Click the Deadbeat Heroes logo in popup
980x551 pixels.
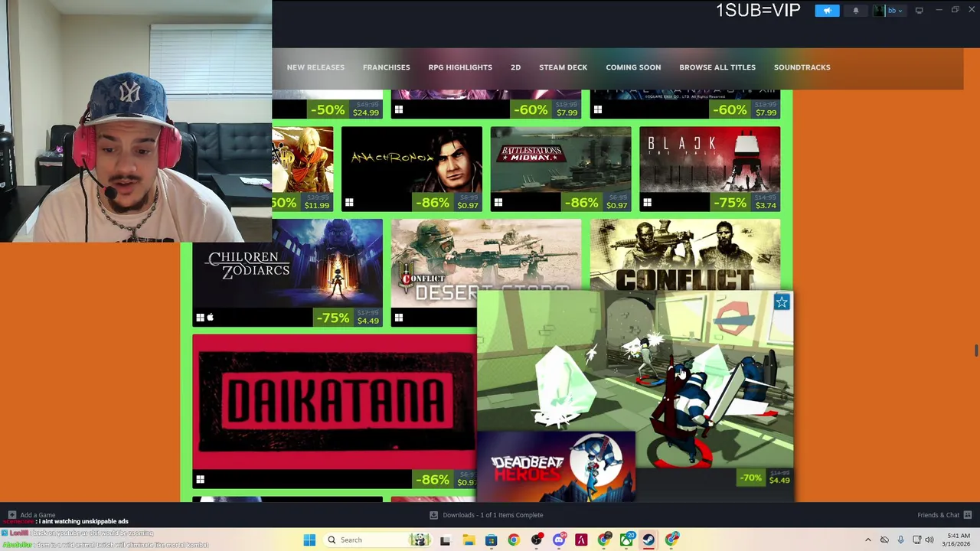pos(556,466)
